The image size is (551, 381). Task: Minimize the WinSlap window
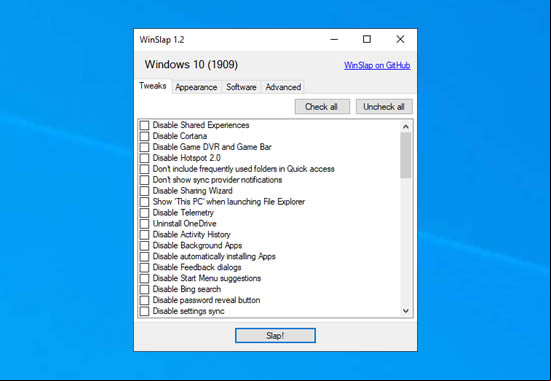tap(334, 39)
